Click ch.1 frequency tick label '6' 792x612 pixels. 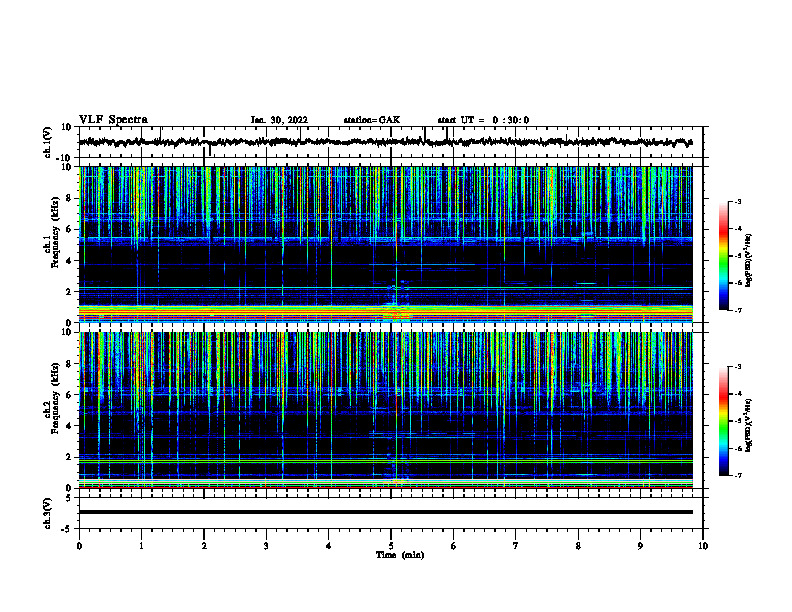[x=69, y=230]
